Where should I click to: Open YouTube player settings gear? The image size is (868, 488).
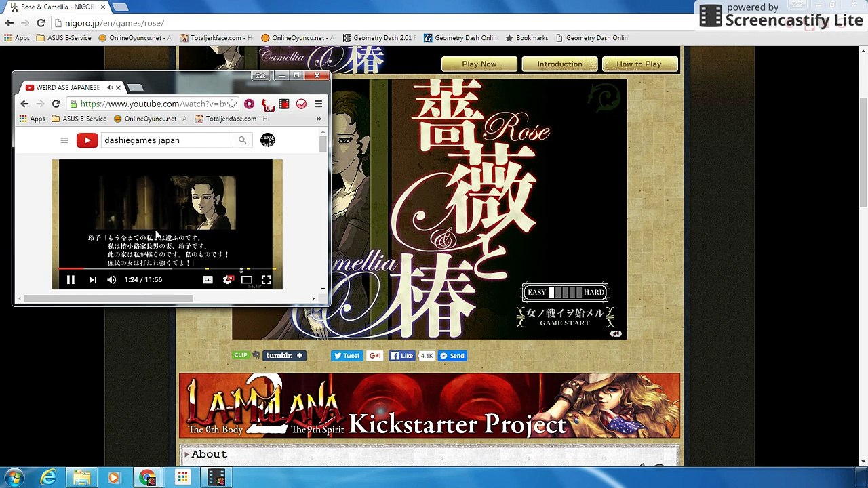pyautogui.click(x=228, y=279)
